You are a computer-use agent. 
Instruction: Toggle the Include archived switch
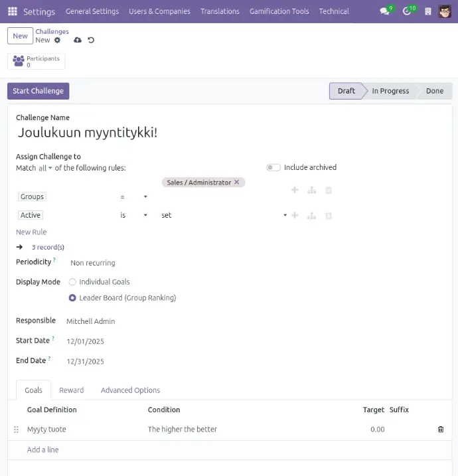273,168
